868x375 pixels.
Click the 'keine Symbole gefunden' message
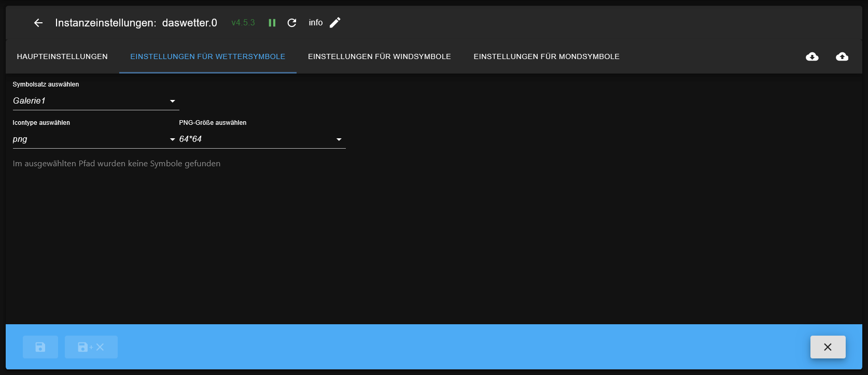[x=117, y=164]
